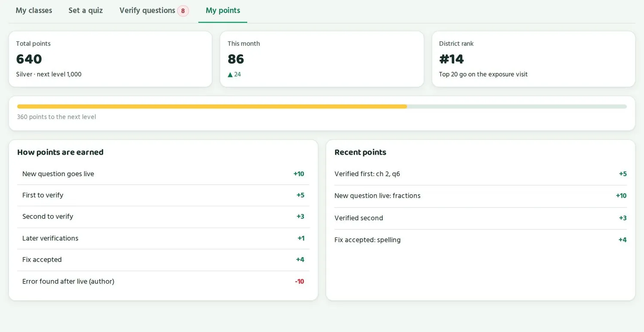Viewport: 644px width, 332px height.
Task: Select the My points tab
Action: 223,11
